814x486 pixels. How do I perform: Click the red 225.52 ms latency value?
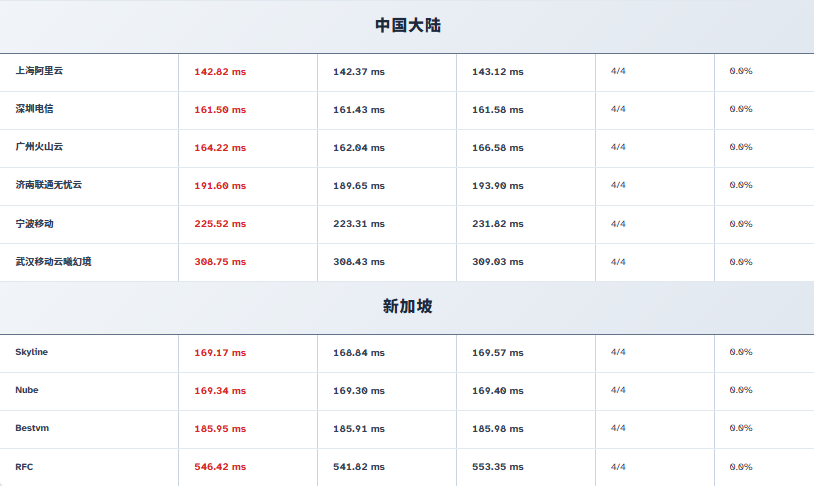220,224
